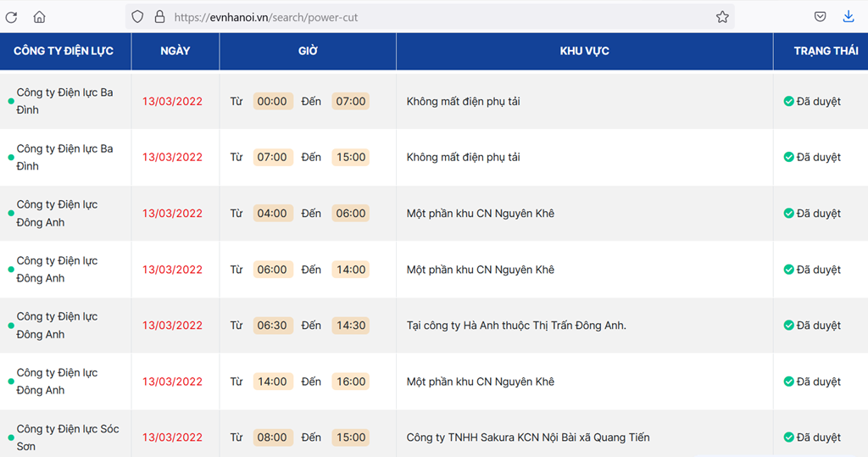
Task: Go to browser home page icon
Action: (x=39, y=17)
